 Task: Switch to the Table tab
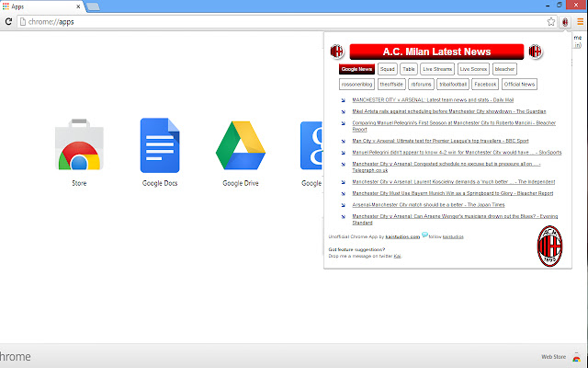(x=409, y=69)
